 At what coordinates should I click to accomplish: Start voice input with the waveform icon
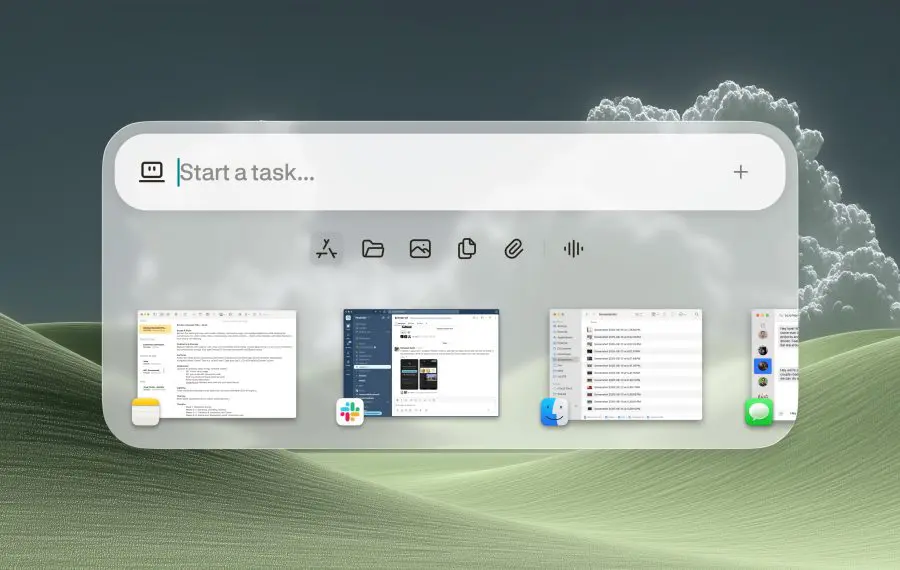[x=573, y=250]
